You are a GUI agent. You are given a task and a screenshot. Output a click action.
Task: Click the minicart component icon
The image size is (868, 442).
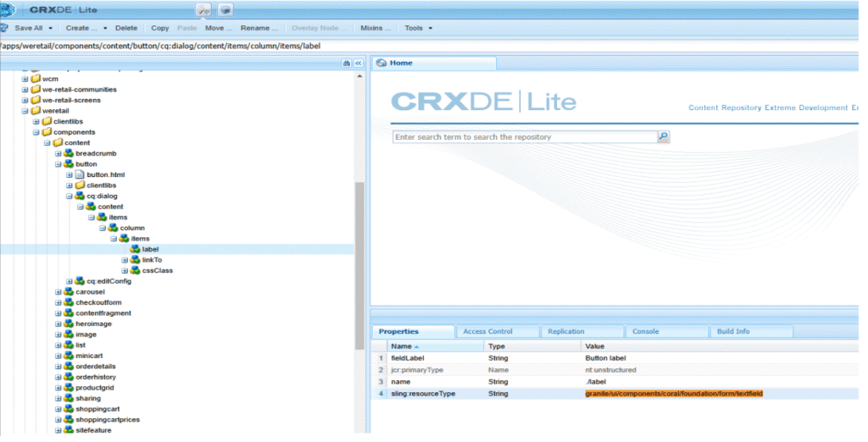[x=69, y=356]
